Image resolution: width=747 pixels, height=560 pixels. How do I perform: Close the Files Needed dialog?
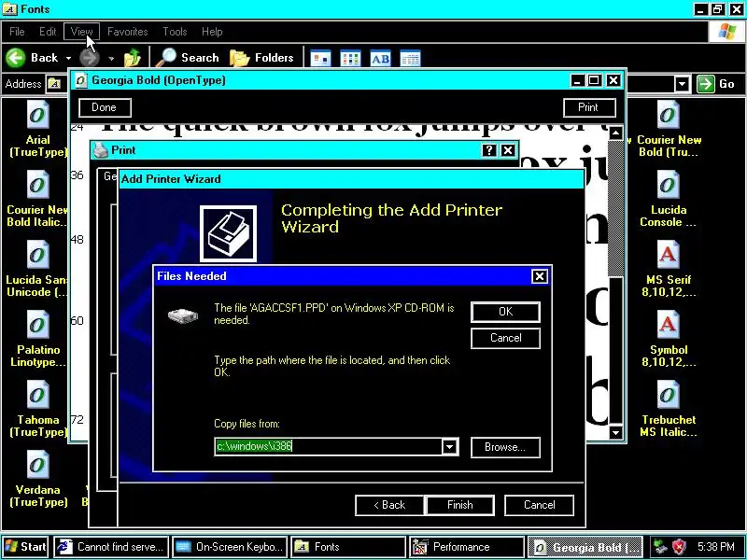(x=540, y=276)
